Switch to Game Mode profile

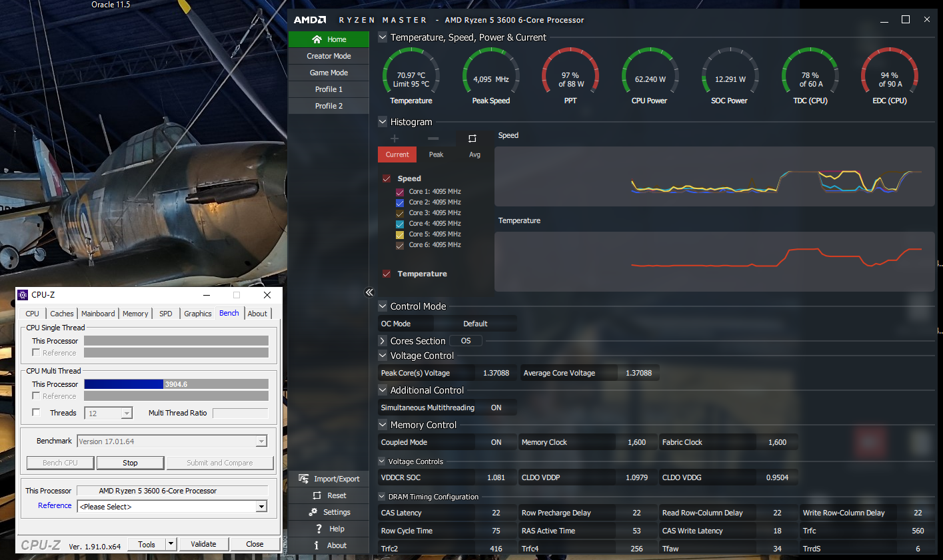[x=329, y=73]
